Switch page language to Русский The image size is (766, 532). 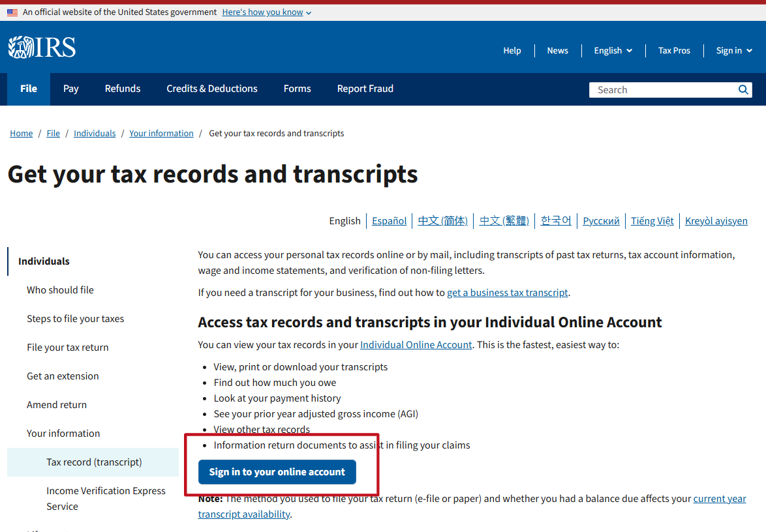(x=601, y=220)
